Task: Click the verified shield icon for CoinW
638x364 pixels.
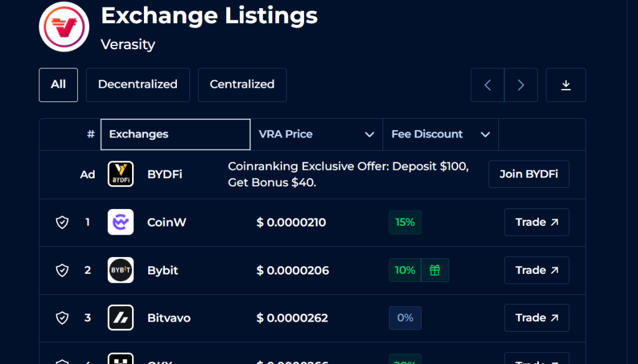Action: [x=62, y=222]
